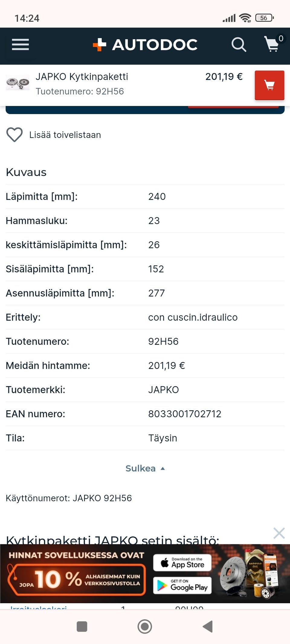Add JAPKO clutch kit to cart

coord(269,85)
